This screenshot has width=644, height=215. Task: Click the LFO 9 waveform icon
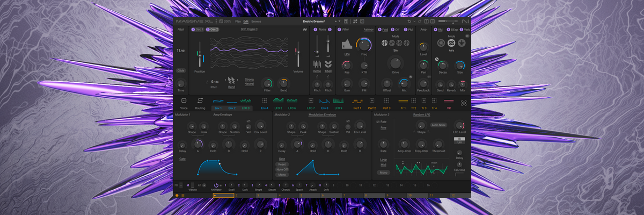[338, 101]
